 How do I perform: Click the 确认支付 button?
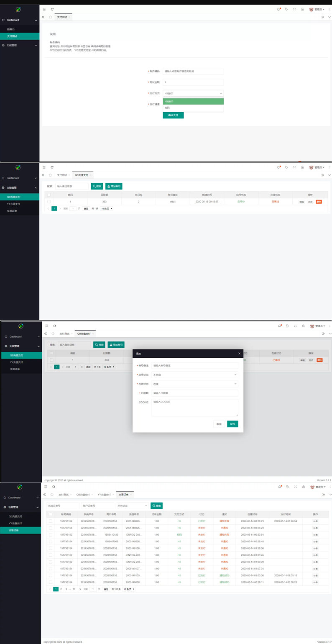173,115
